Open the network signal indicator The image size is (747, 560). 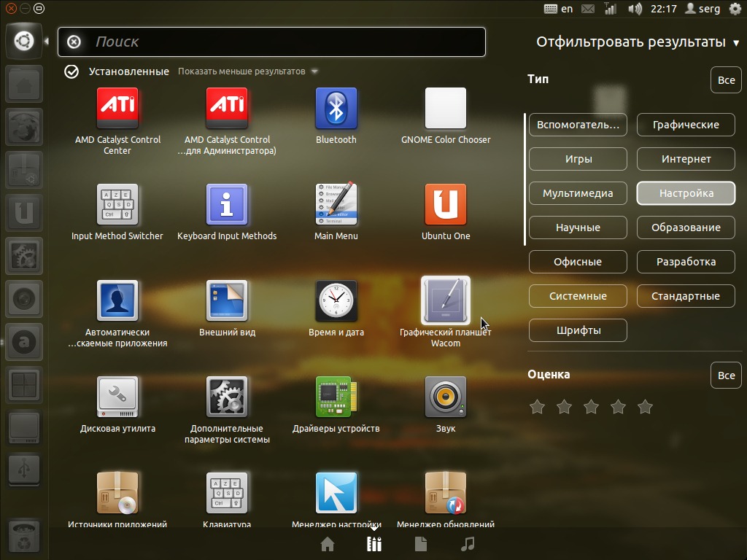[611, 9]
